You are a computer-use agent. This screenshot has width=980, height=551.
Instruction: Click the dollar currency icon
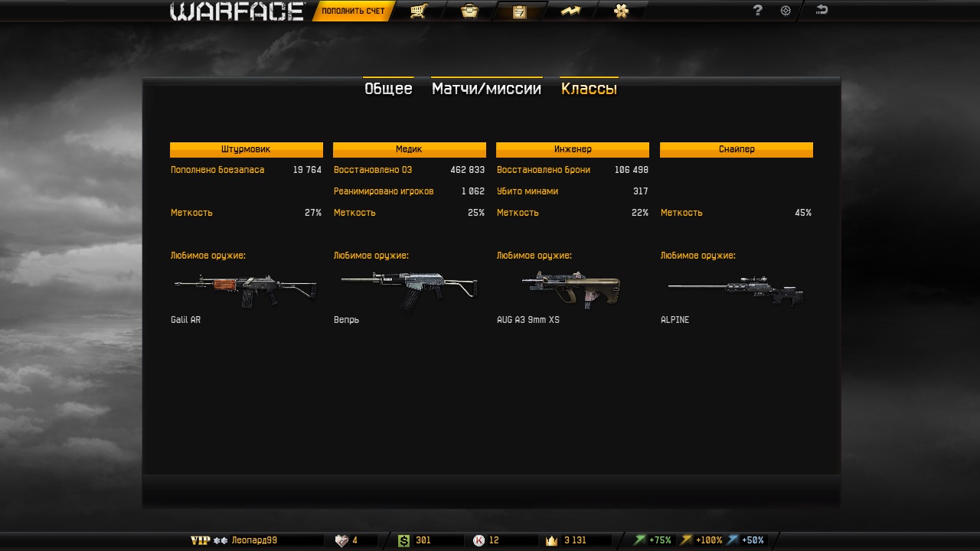click(404, 540)
